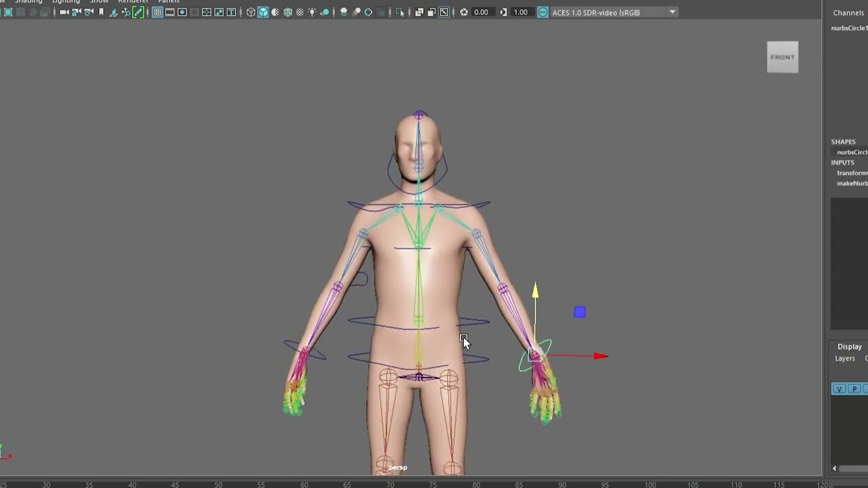This screenshot has height=488, width=868.
Task: Select nurbsCircle1 under SHAPES
Action: [851, 152]
